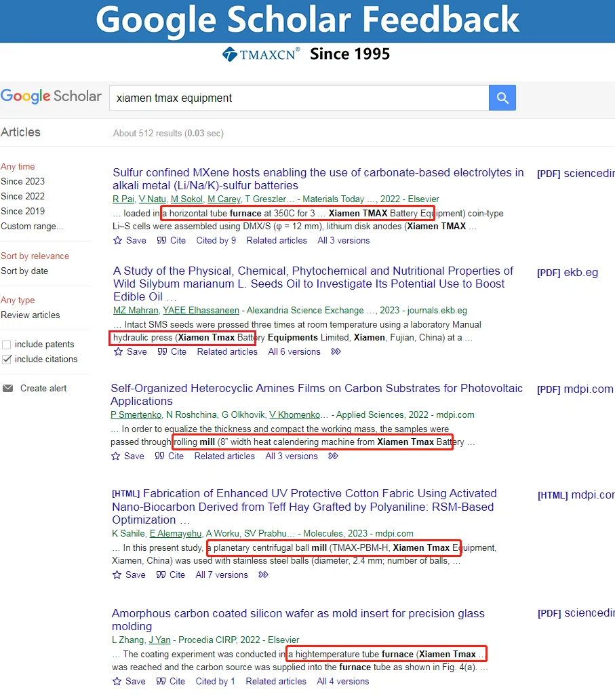Open the Cited by 9 link
The height and width of the screenshot is (700, 615).
(x=216, y=241)
